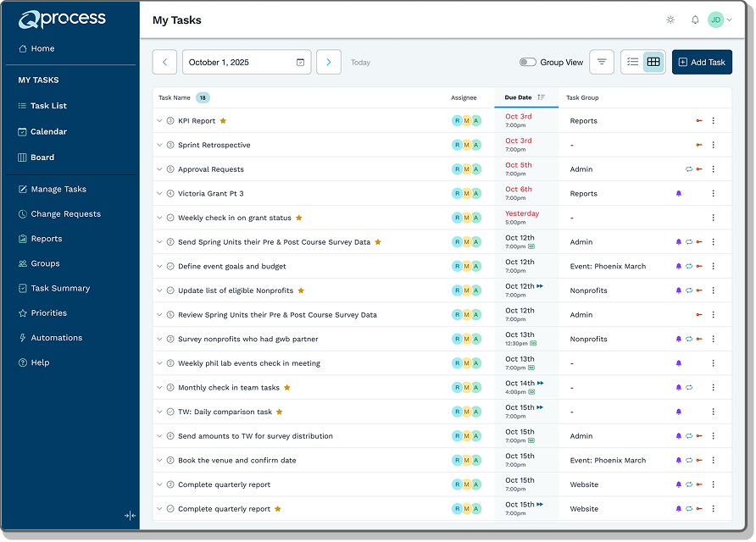Open the filter options icon
This screenshot has width=756, height=542.
[x=602, y=62]
